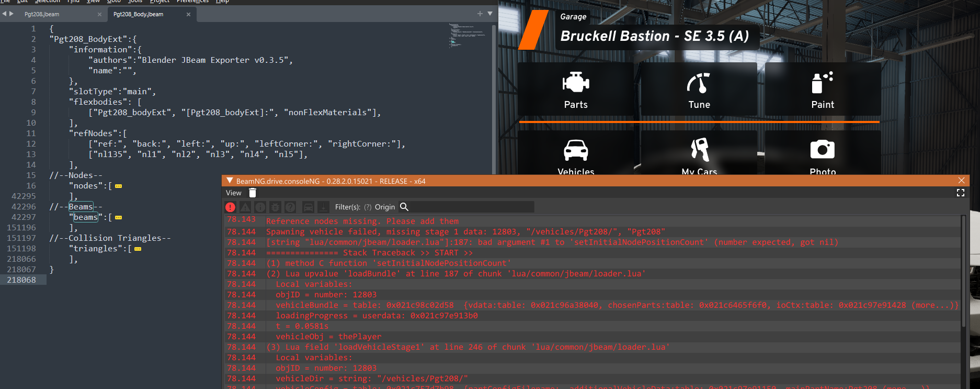Click the "refNodes":[ line
The height and width of the screenshot is (389, 980).
point(98,134)
